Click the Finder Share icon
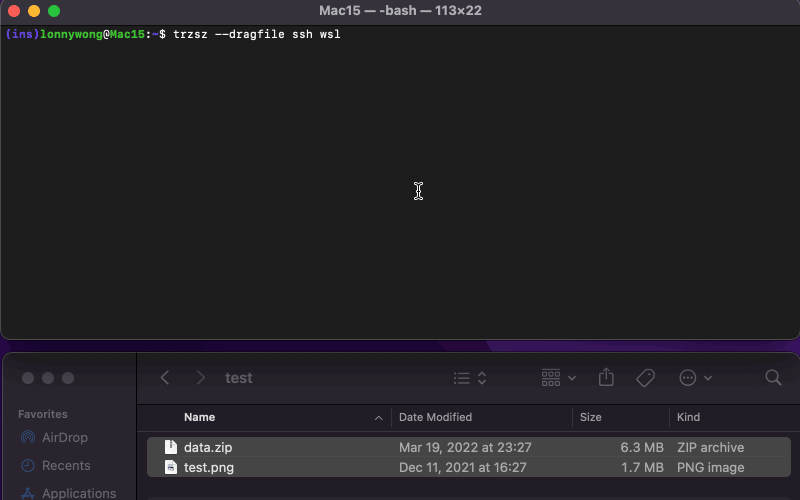Screen dimensions: 800x500 606,378
